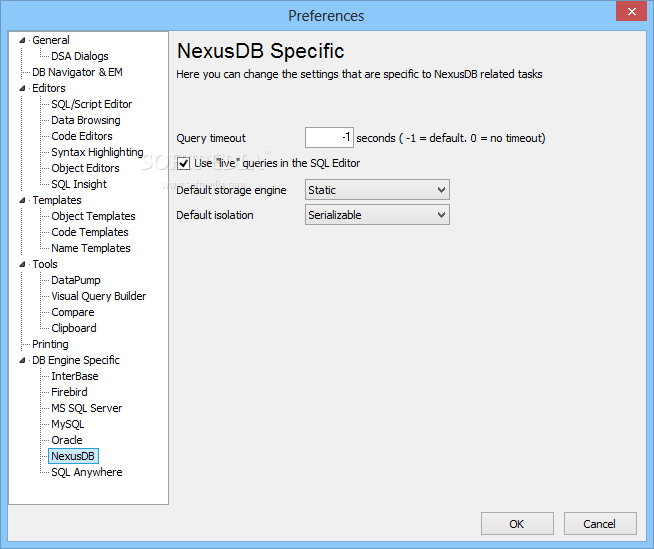This screenshot has width=654, height=549.
Task: Collapse the DB Engine Specific node arrow
Action: (x=22, y=360)
